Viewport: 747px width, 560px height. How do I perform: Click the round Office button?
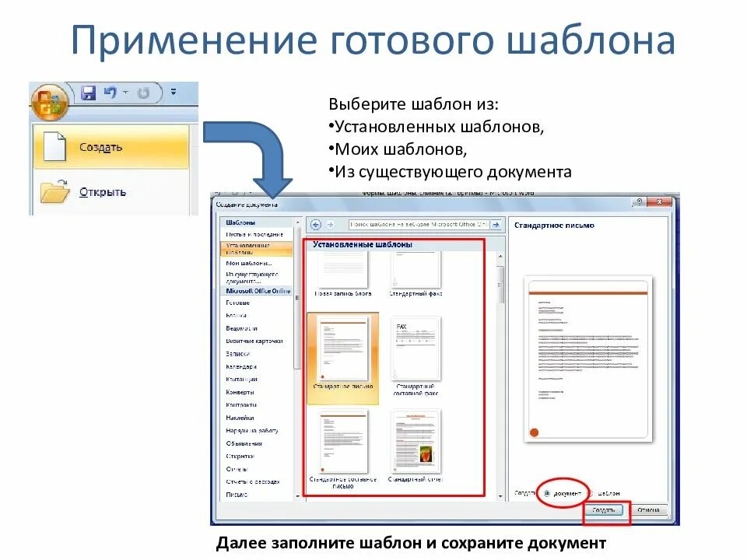click(49, 102)
